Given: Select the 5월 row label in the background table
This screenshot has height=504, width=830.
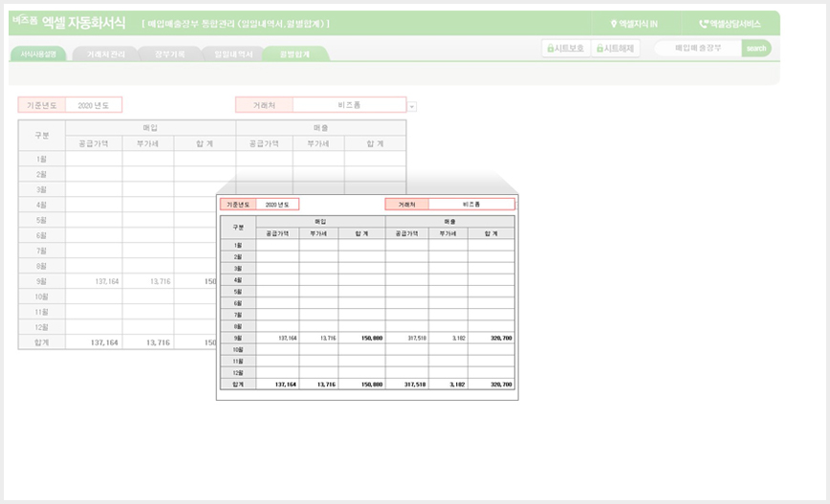Looking at the screenshot, I should 42,220.
